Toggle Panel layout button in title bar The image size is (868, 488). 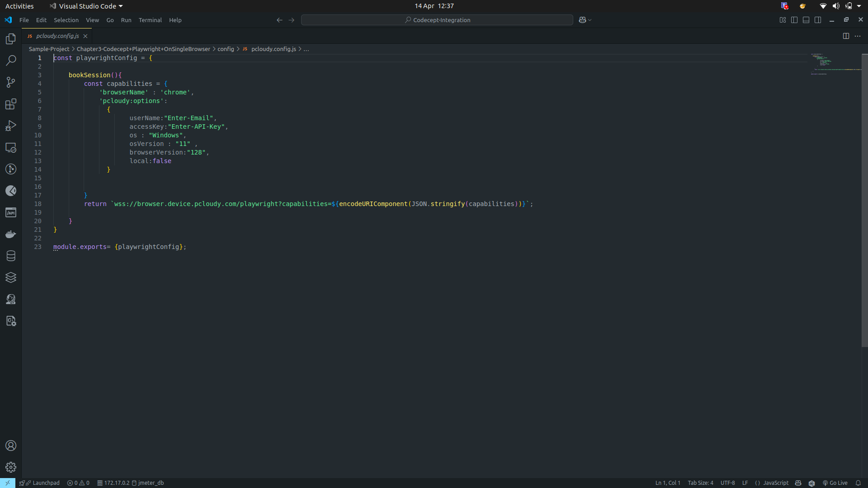[806, 20]
